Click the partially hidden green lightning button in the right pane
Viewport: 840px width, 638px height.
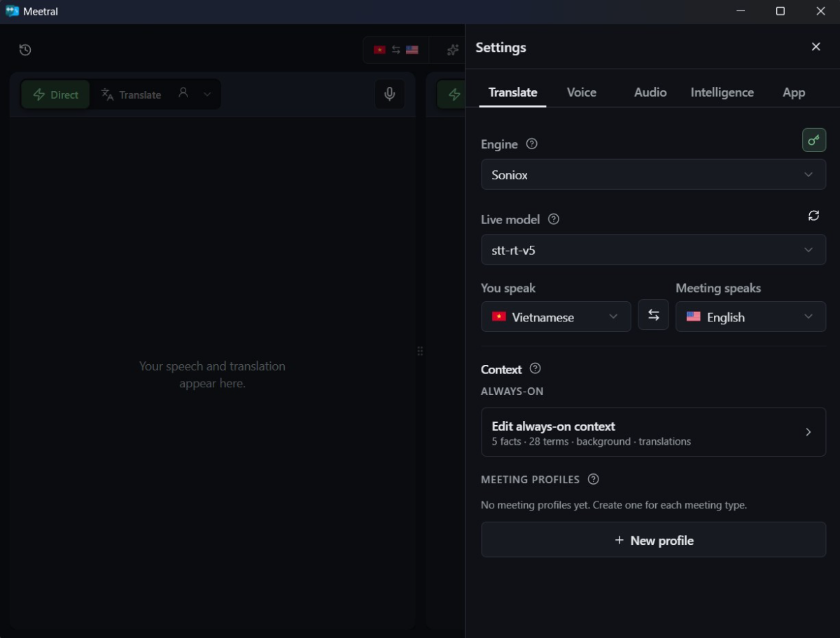pyautogui.click(x=451, y=94)
